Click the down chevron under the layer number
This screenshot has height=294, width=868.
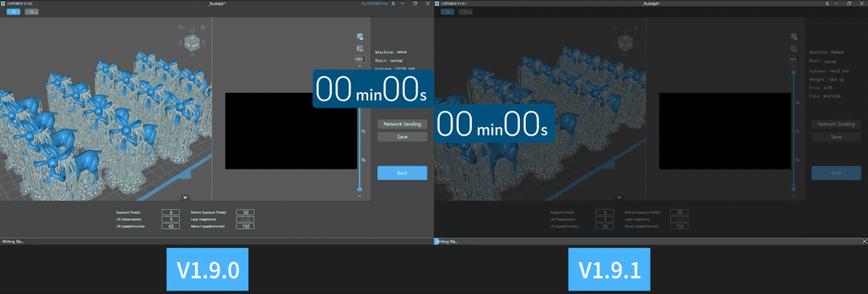click(x=360, y=65)
